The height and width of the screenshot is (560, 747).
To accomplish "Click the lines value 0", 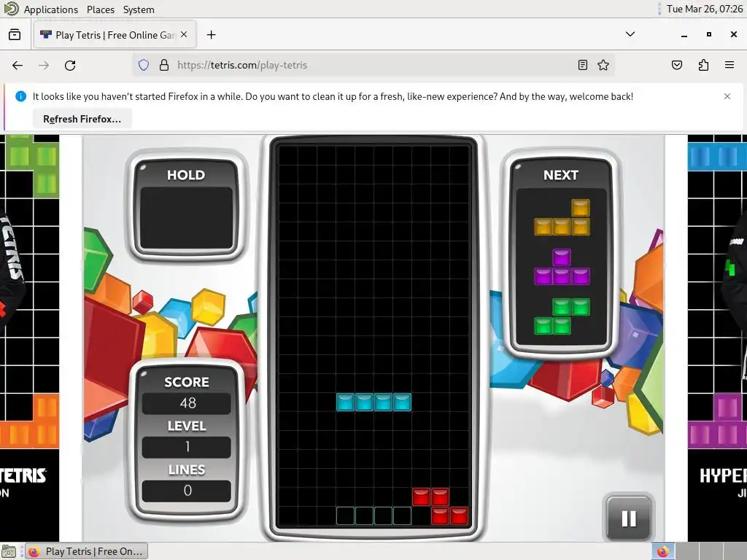I will pyautogui.click(x=187, y=491).
